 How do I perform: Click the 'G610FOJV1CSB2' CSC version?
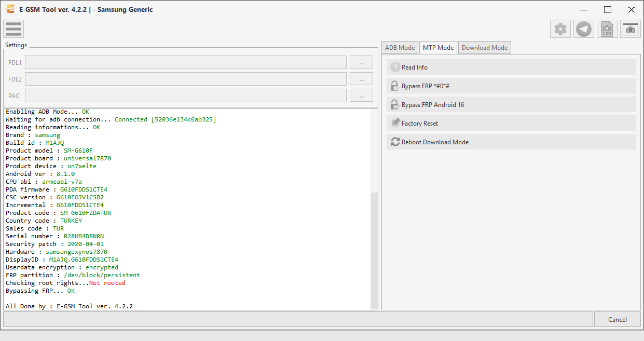[80, 197]
